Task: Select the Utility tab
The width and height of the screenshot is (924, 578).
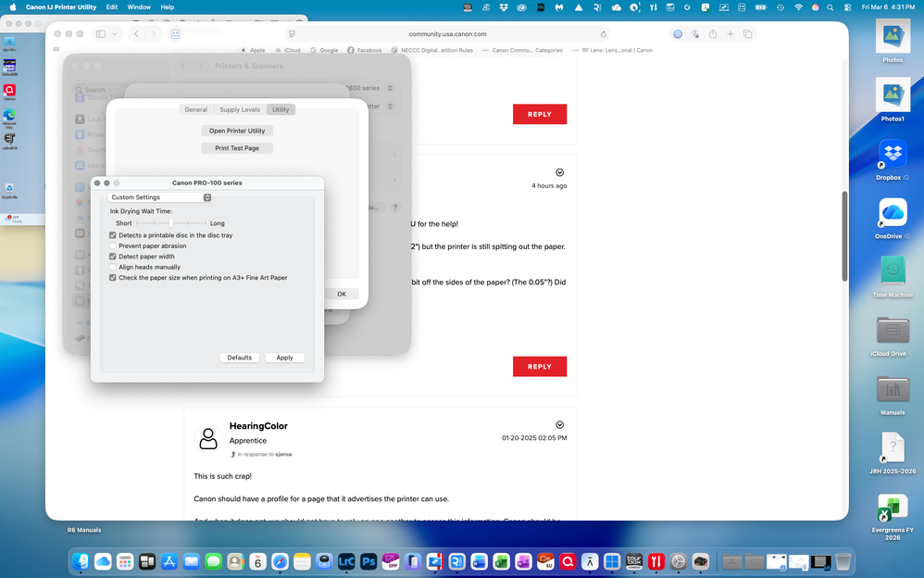Action: pos(281,109)
